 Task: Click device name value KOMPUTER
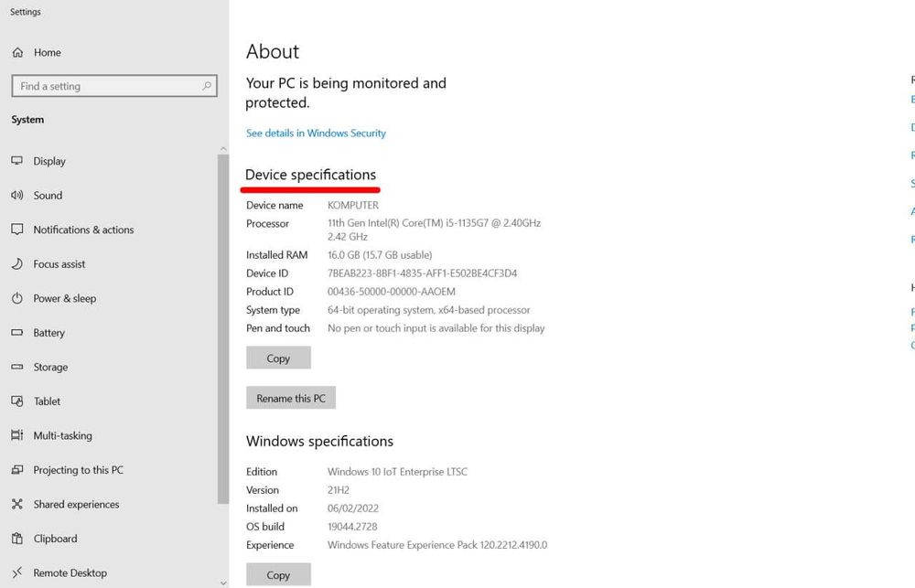[x=353, y=206]
